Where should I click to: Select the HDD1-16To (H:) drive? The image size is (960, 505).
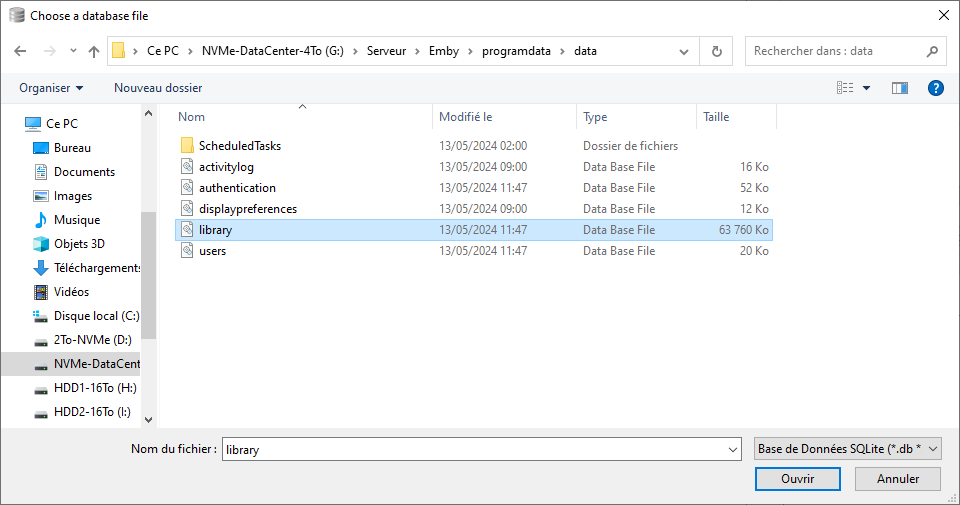pyautogui.click(x=95, y=388)
